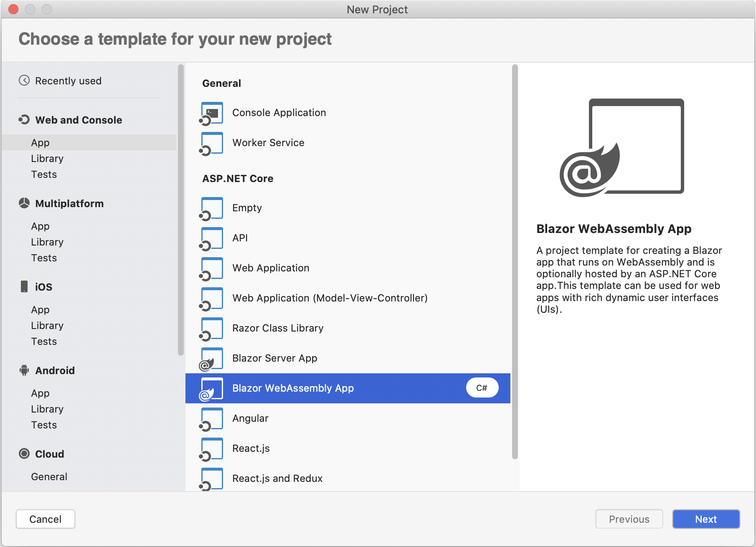This screenshot has height=547, width=756.
Task: Click the Cloud category icon
Action: click(x=24, y=453)
